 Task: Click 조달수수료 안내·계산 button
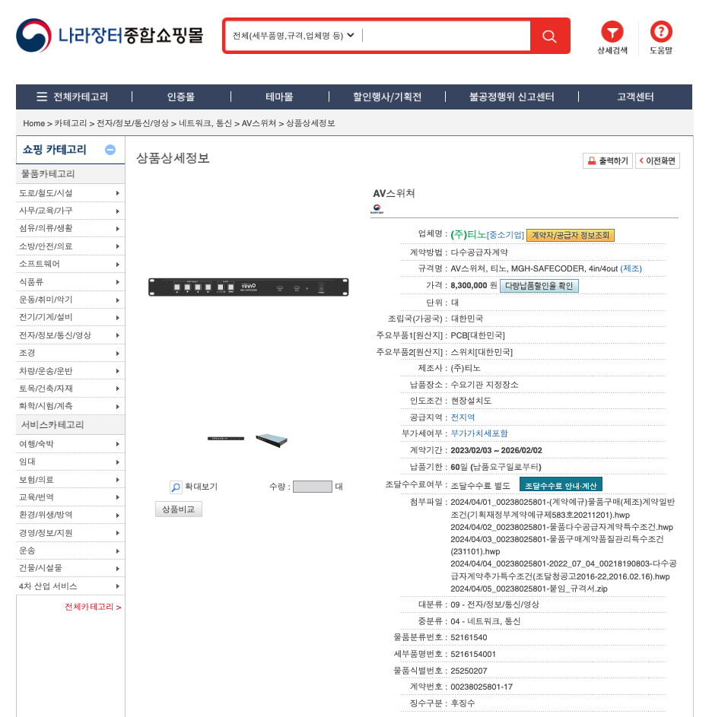(561, 485)
